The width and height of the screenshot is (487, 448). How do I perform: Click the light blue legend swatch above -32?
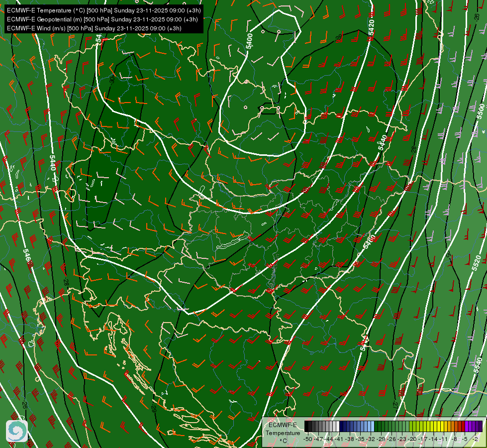(373, 426)
